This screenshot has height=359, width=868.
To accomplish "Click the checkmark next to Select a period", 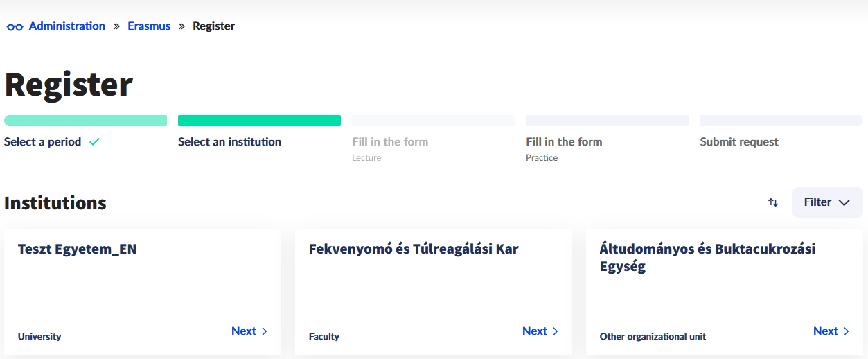I will coord(94,142).
